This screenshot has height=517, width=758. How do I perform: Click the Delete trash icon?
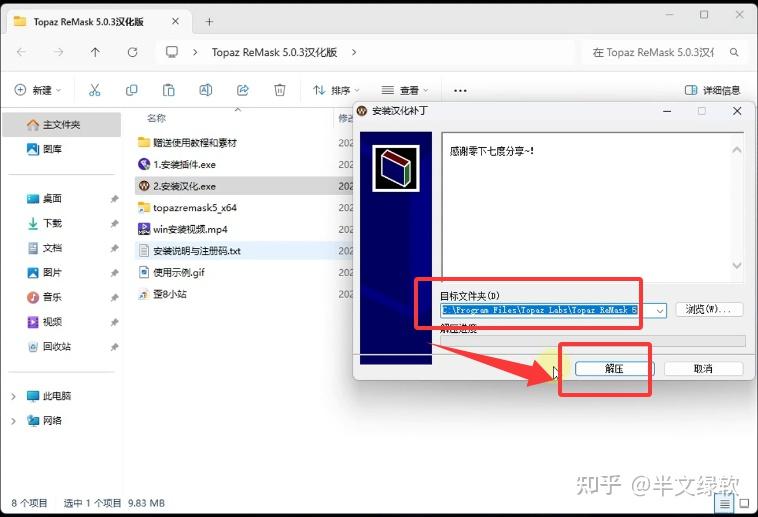coord(279,90)
